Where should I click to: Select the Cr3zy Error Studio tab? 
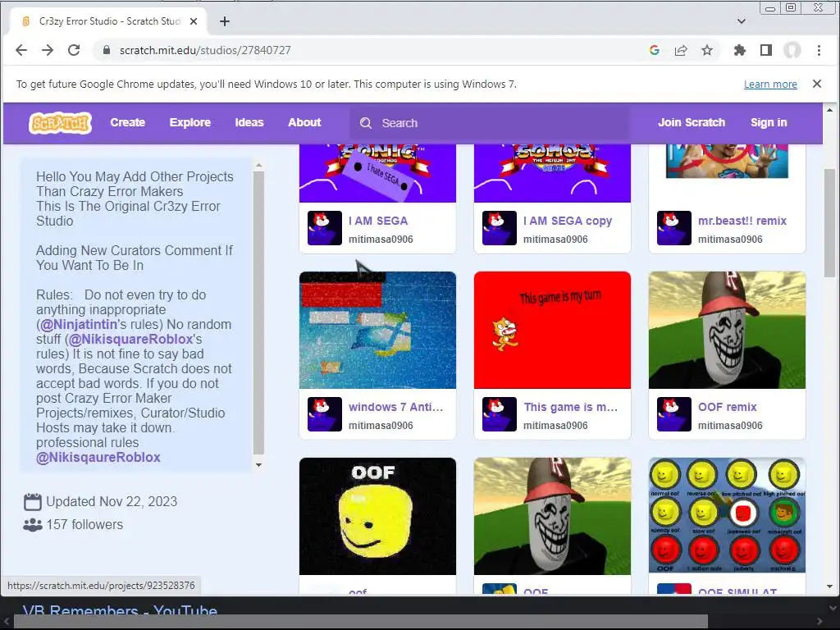110,21
